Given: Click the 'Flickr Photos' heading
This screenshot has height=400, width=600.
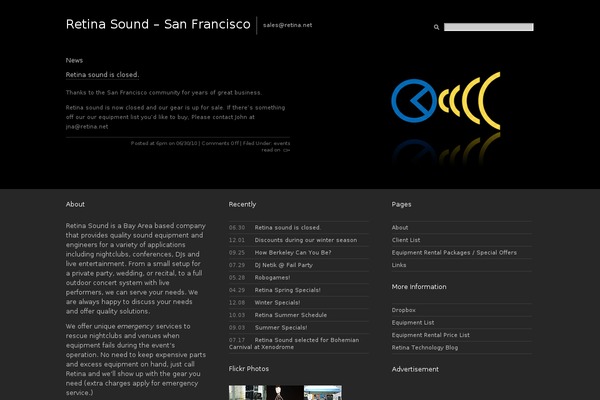Looking at the screenshot, I should coord(249,369).
